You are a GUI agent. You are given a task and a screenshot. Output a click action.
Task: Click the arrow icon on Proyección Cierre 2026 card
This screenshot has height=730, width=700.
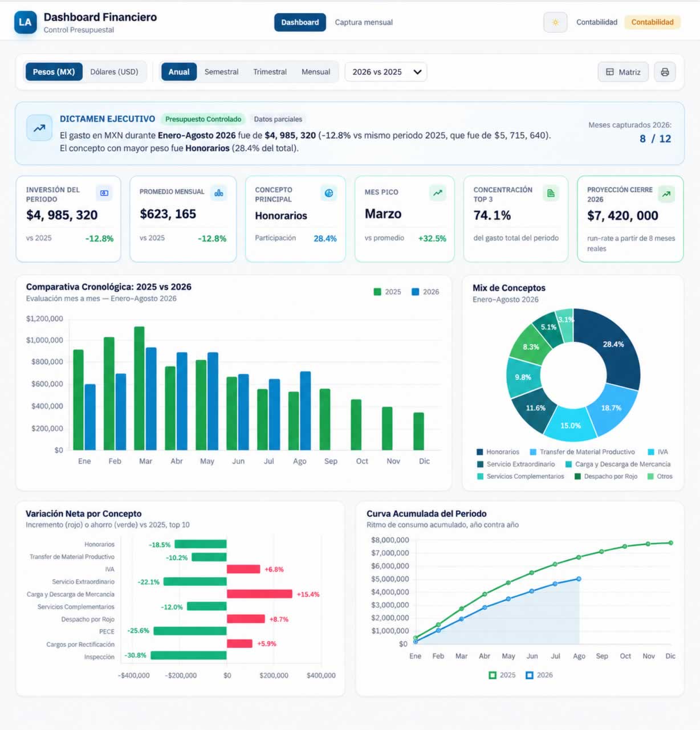click(x=666, y=194)
